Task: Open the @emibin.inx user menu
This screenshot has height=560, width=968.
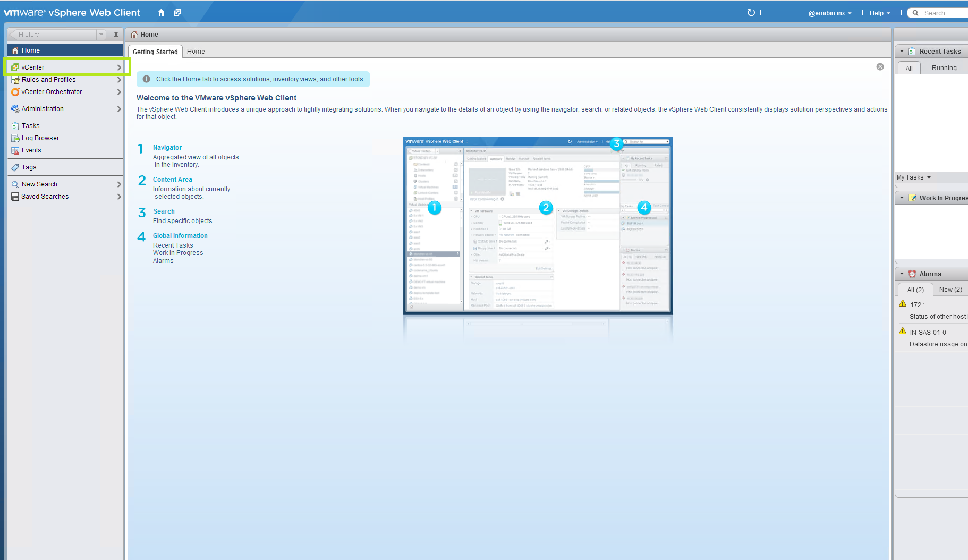Action: click(830, 13)
